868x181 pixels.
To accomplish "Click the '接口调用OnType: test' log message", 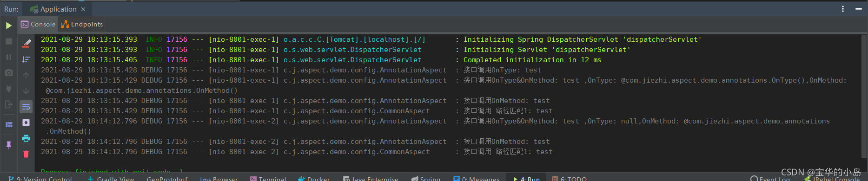I will tap(503, 70).
